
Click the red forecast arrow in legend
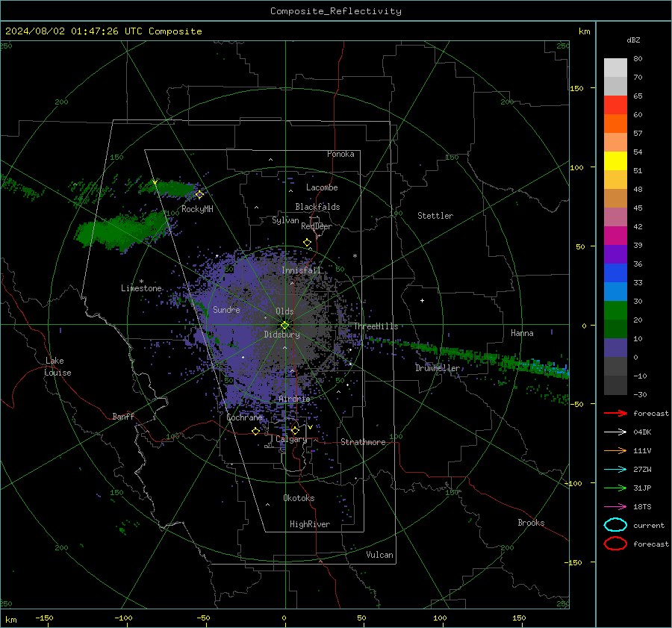click(615, 413)
